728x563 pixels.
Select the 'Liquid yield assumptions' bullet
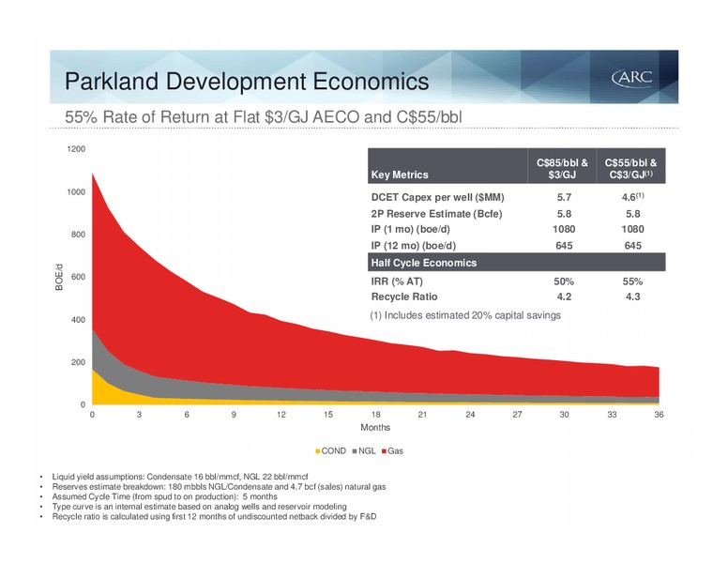click(180, 477)
